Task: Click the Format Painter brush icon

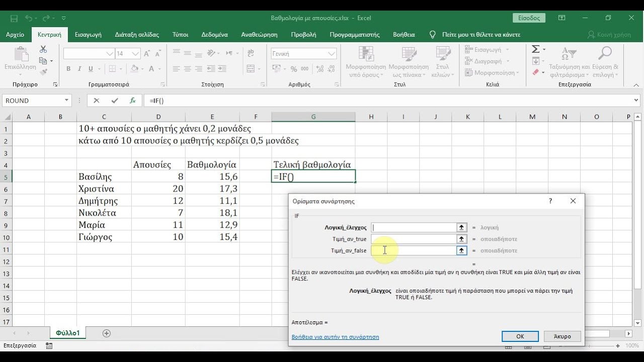Action: [43, 72]
